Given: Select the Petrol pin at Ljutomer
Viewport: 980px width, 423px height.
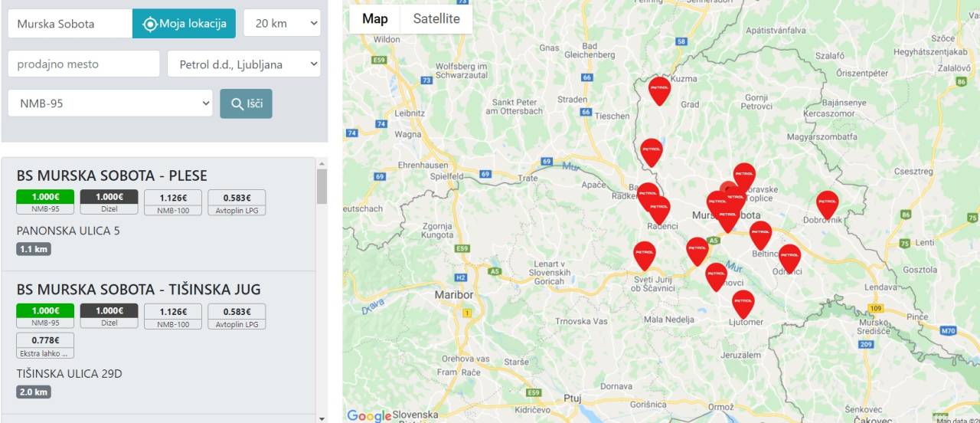Looking at the screenshot, I should coord(743,303).
